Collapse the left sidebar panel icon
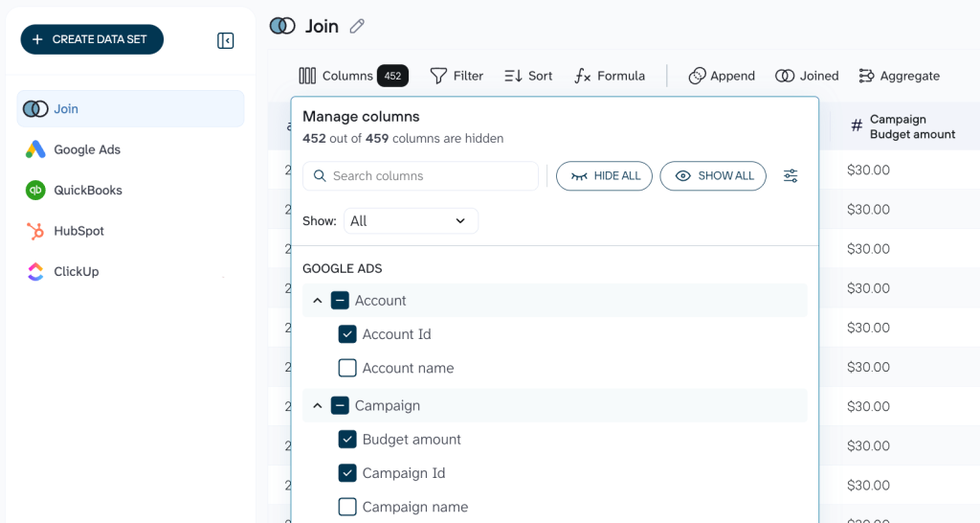This screenshot has width=980, height=523. pyautogui.click(x=226, y=40)
